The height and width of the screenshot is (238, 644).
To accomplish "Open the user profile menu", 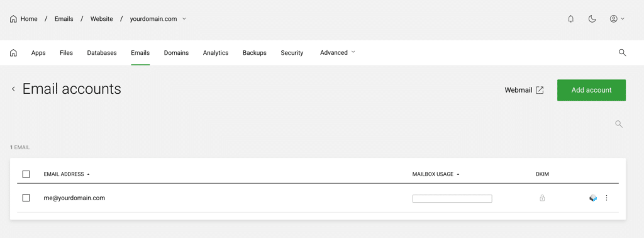I will coord(617,19).
